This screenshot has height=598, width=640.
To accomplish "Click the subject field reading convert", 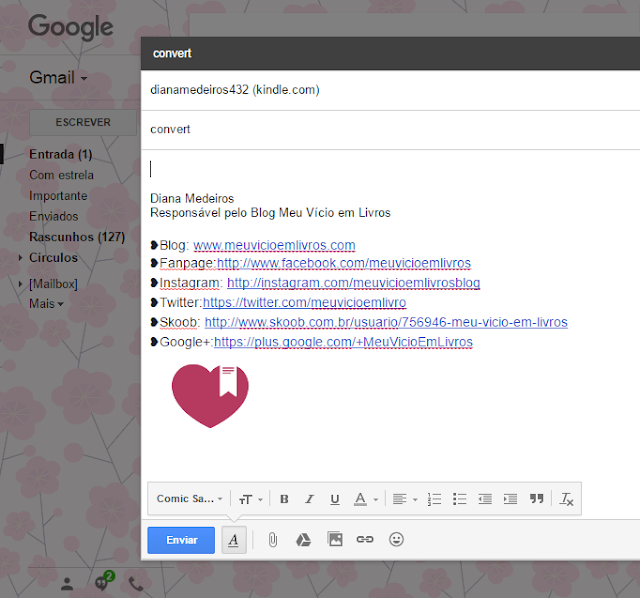I will (x=390, y=129).
